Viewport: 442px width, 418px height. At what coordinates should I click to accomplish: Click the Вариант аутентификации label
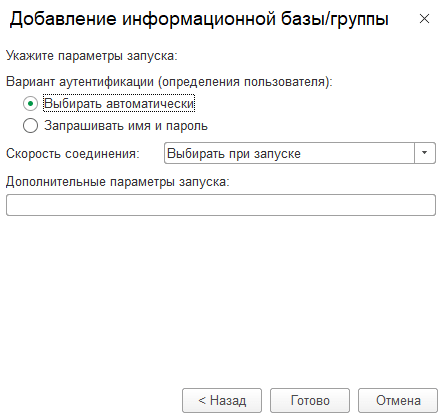(169, 82)
